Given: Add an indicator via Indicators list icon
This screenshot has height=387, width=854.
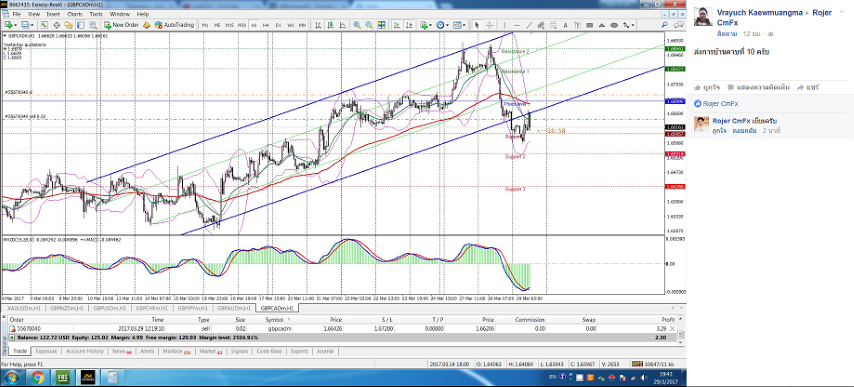Looking at the screenshot, I should click(x=424, y=24).
